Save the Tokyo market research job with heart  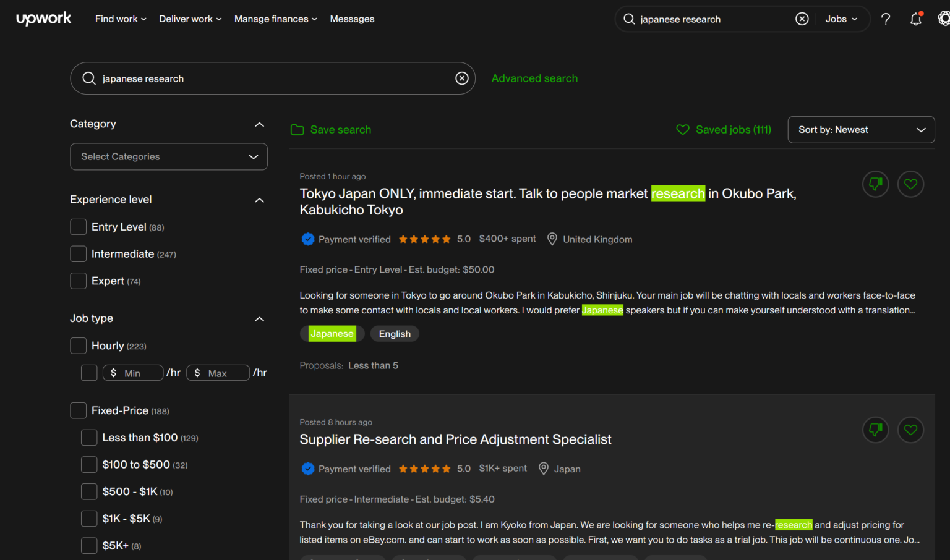[x=910, y=184]
